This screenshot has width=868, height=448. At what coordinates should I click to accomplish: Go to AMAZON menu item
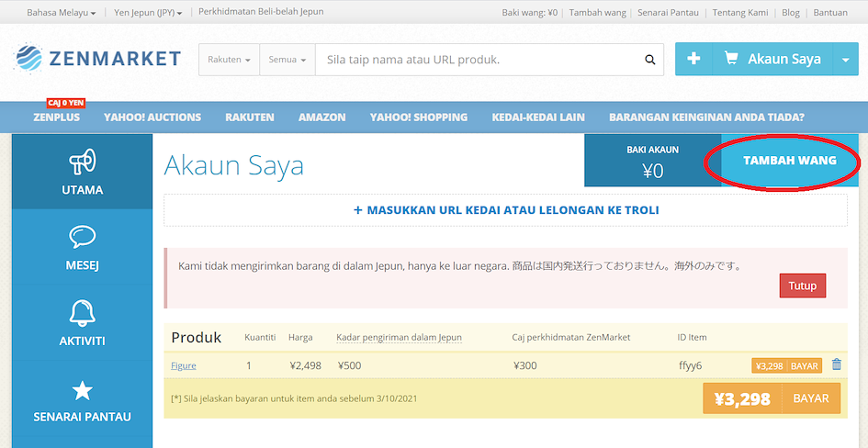click(x=322, y=118)
